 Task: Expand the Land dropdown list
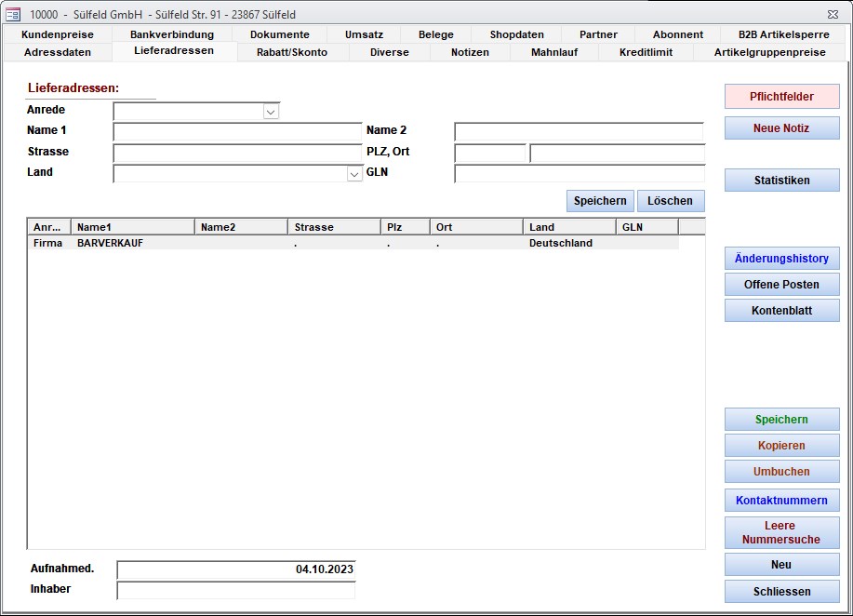(353, 174)
